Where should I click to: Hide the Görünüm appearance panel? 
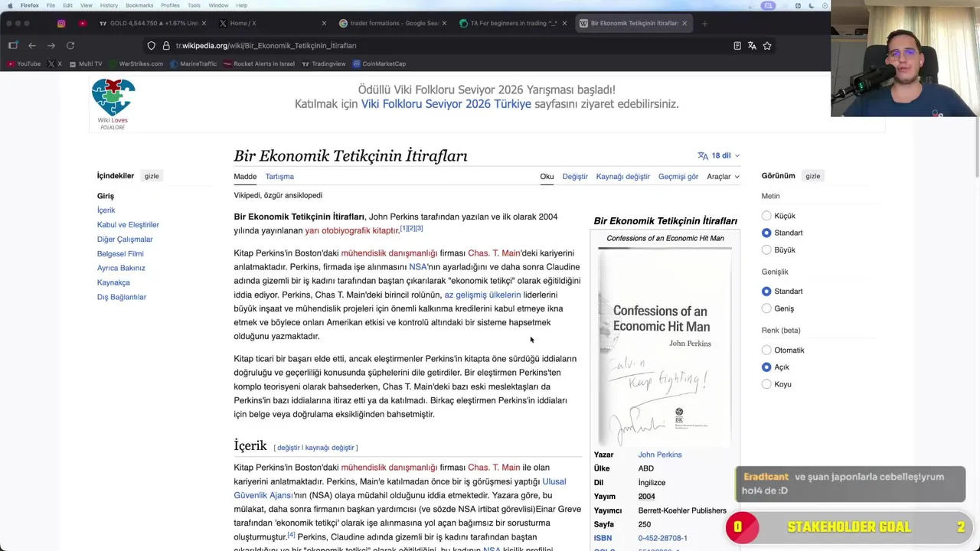pyautogui.click(x=812, y=176)
